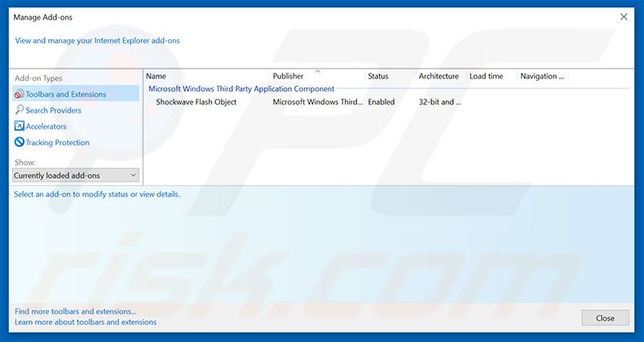Select Toolbars and Extensions add-on type
The height and width of the screenshot is (342, 644).
(76, 94)
